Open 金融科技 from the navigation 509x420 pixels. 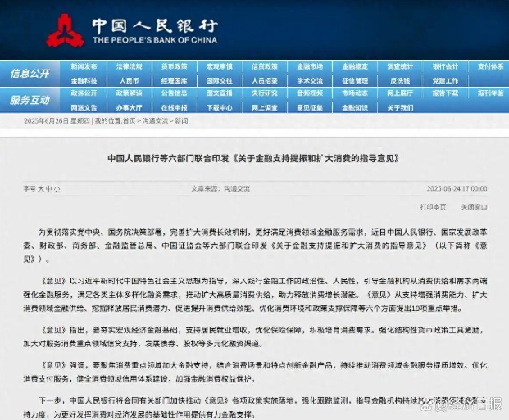tap(84, 81)
